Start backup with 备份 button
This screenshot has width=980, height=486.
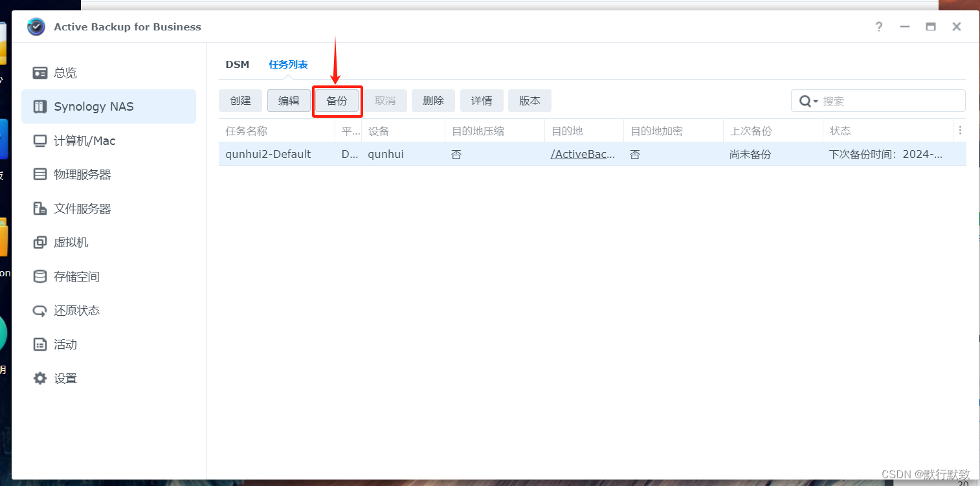(337, 101)
